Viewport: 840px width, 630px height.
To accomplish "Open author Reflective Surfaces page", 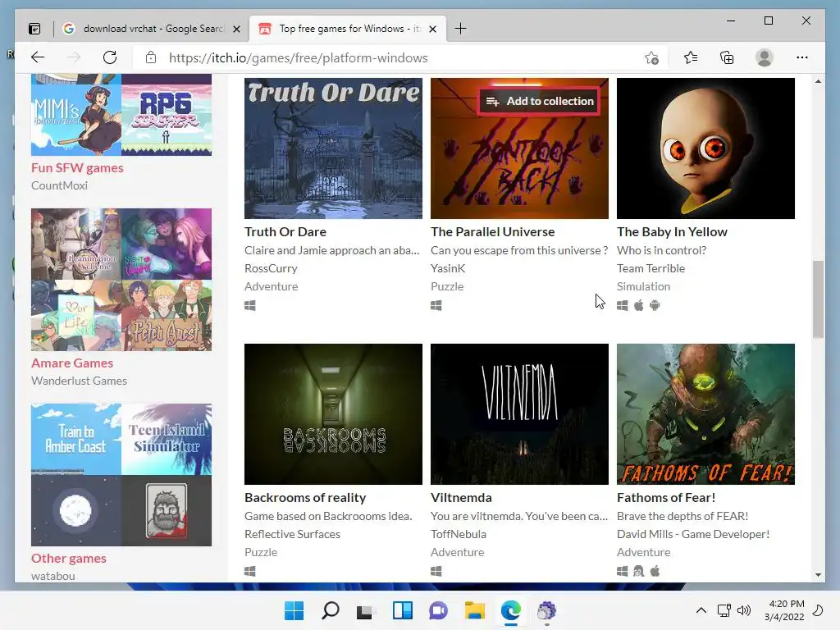I will coord(292,534).
